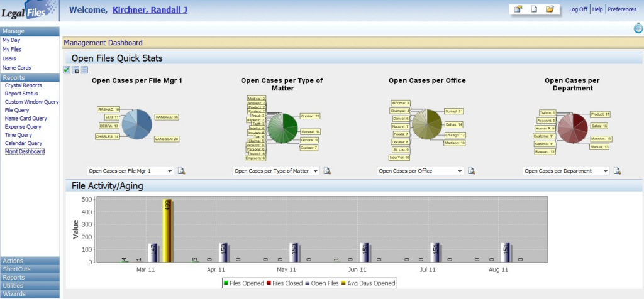Click the first icon in the top-right toolbar
The image size is (644, 299).
518,9
